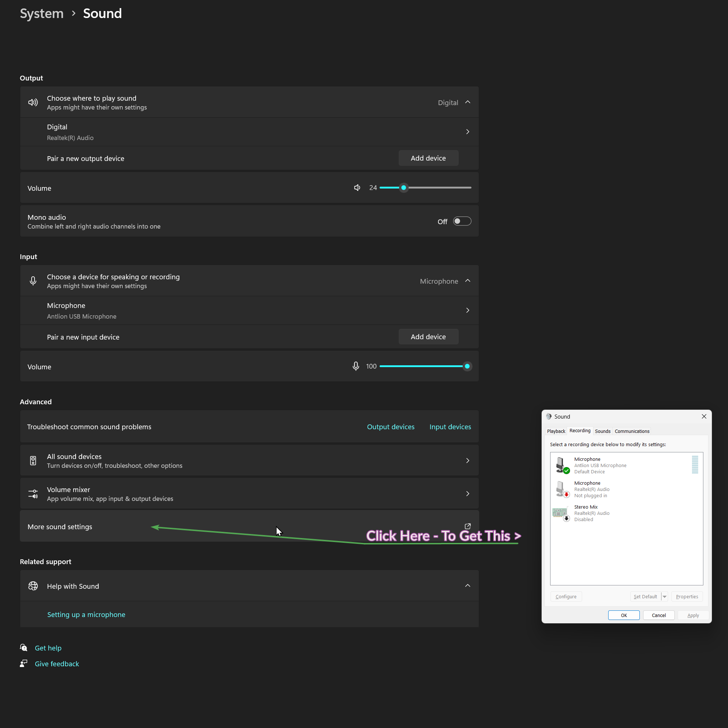This screenshot has width=728, height=728.
Task: Click the Get help icon
Action: click(24, 648)
